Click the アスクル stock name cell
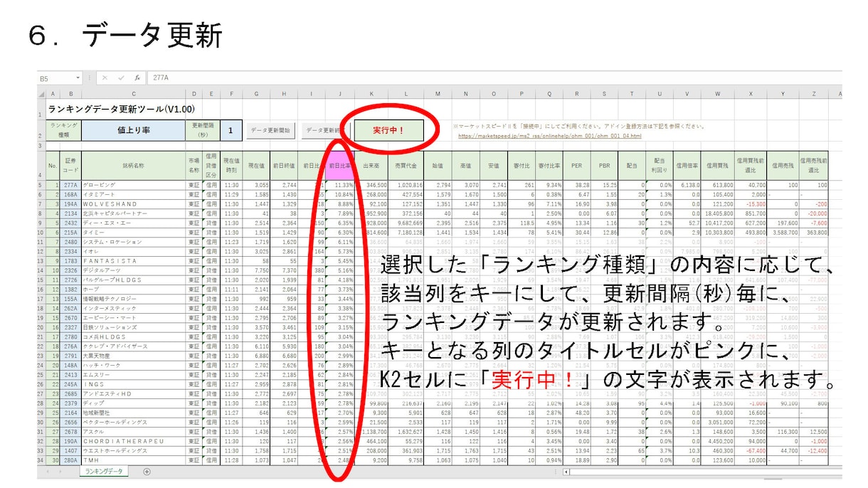Screen dimensions: 868x488 134,432
